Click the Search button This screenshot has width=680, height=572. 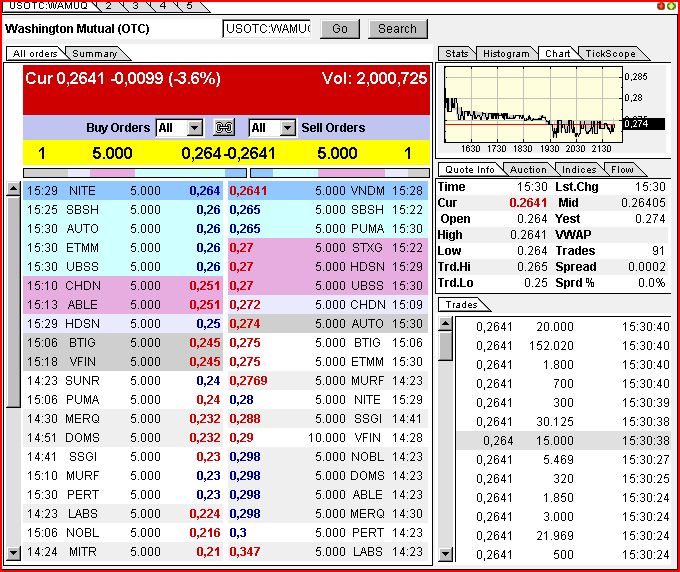coord(397,29)
